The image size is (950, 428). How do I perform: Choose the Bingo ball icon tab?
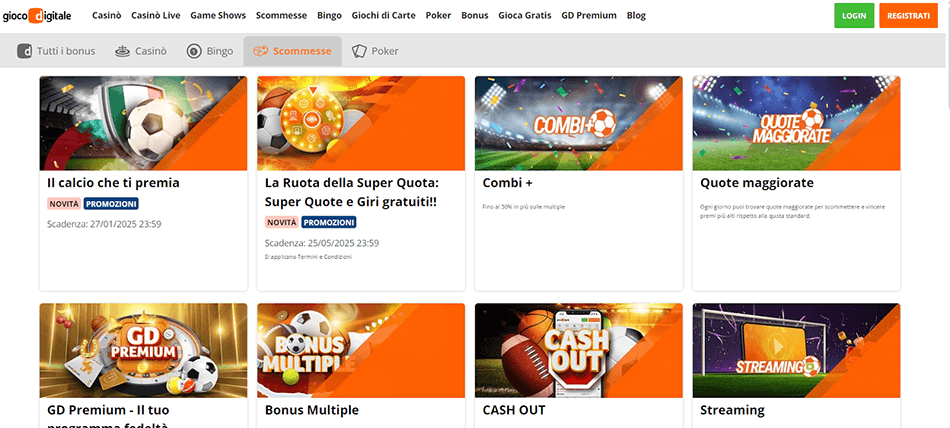194,51
